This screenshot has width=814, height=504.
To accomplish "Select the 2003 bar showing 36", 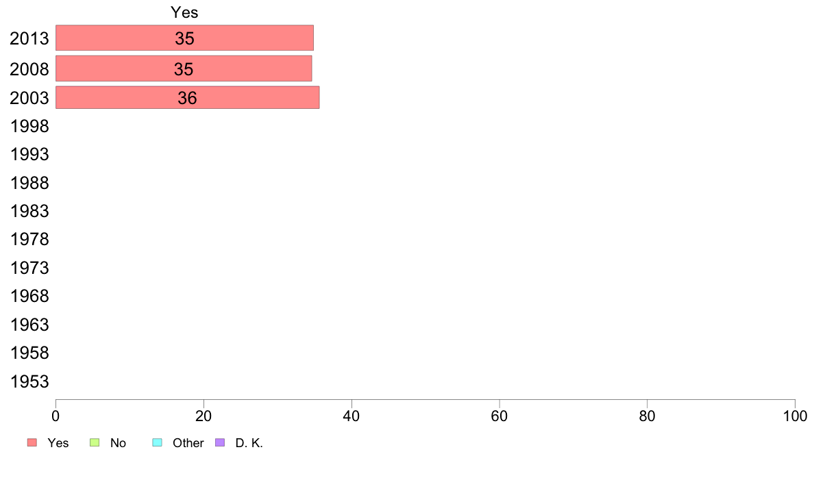I will (188, 98).
